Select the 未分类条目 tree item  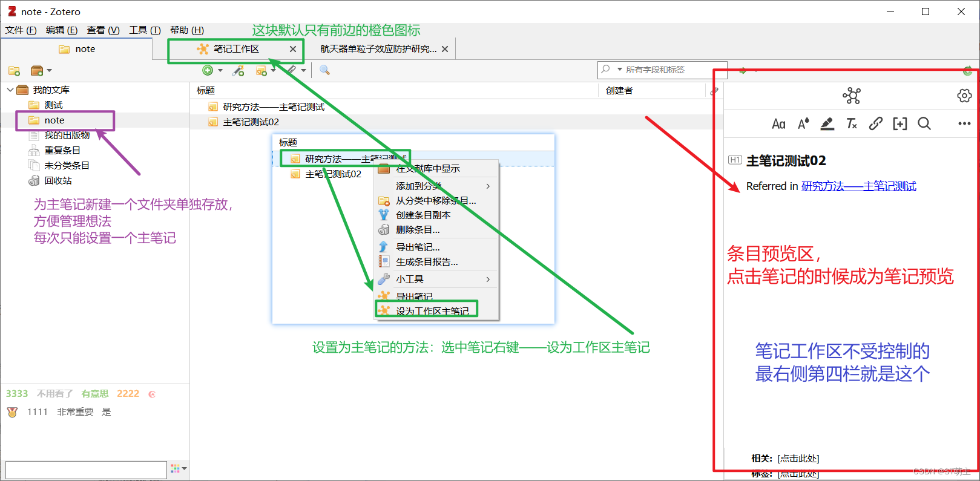[67, 166]
